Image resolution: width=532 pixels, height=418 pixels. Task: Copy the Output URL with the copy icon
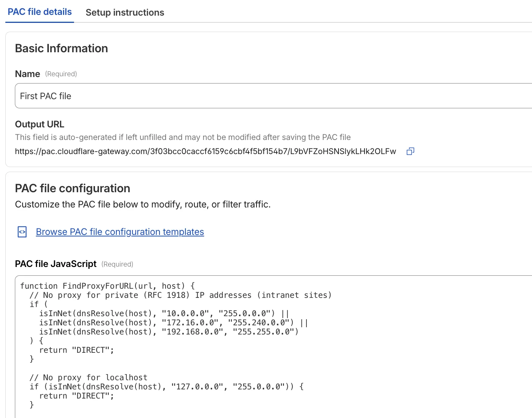(x=410, y=151)
